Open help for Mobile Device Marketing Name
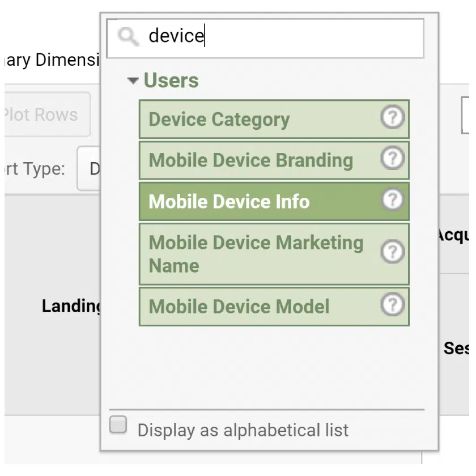The height and width of the screenshot is (476, 476). tap(392, 252)
